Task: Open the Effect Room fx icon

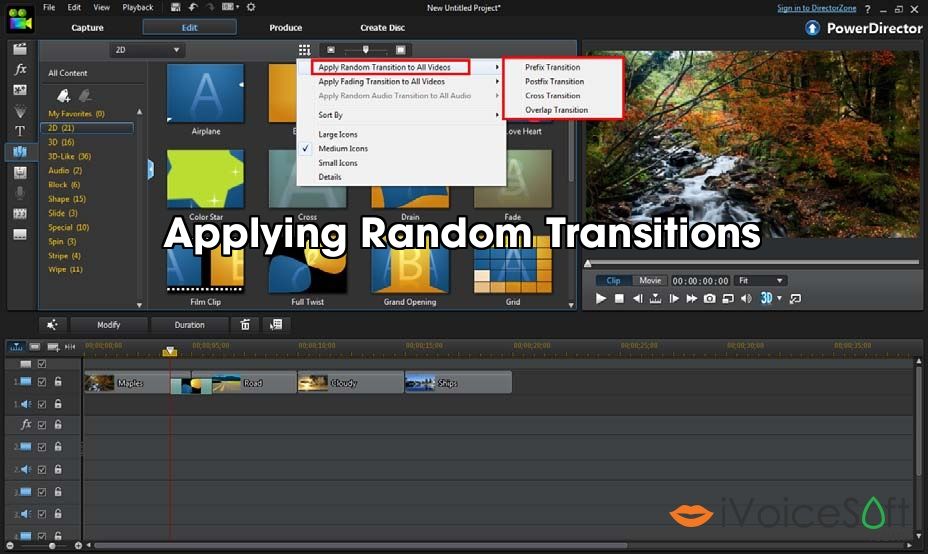Action: coord(20,69)
